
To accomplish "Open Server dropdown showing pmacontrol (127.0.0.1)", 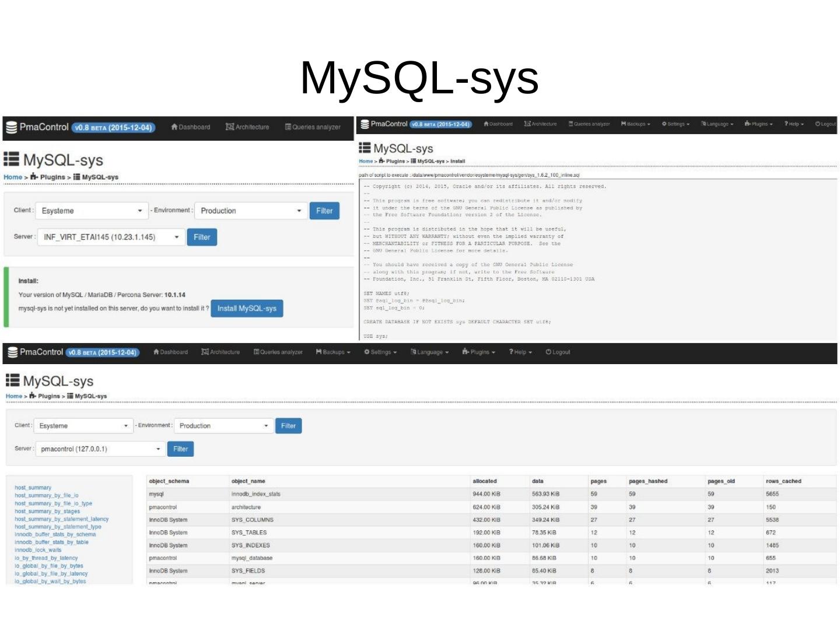I will pyautogui.click(x=100, y=449).
